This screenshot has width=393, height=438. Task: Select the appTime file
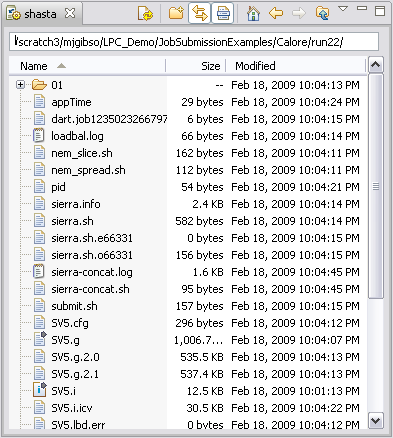point(71,102)
